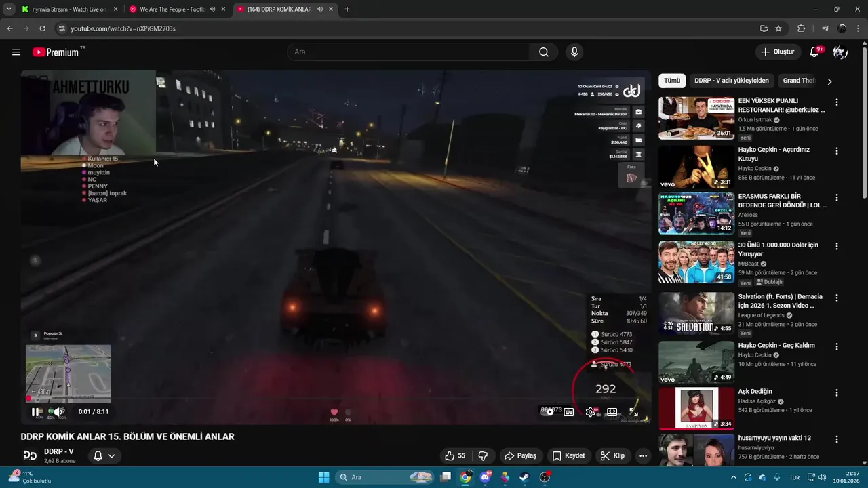868x488 pixels.
Task: Enter full screen mode
Action: [x=633, y=411]
